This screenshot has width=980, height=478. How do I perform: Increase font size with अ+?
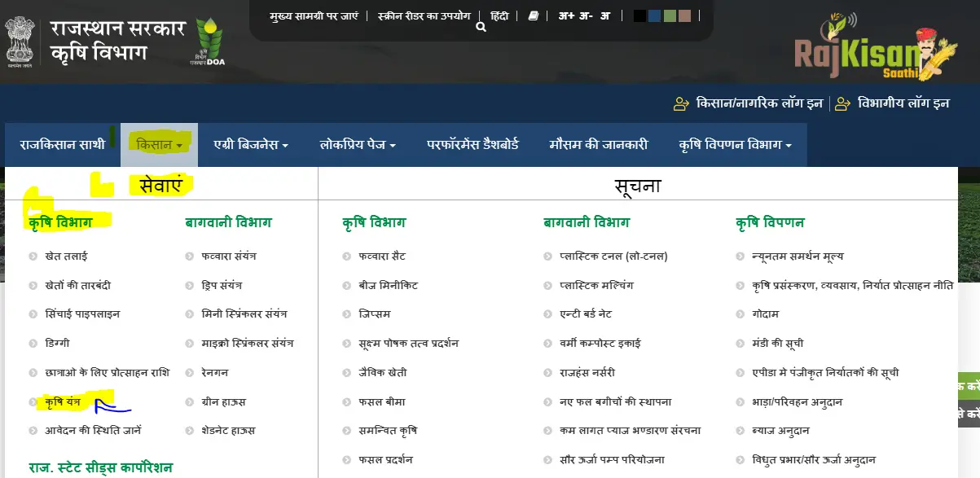(x=566, y=15)
